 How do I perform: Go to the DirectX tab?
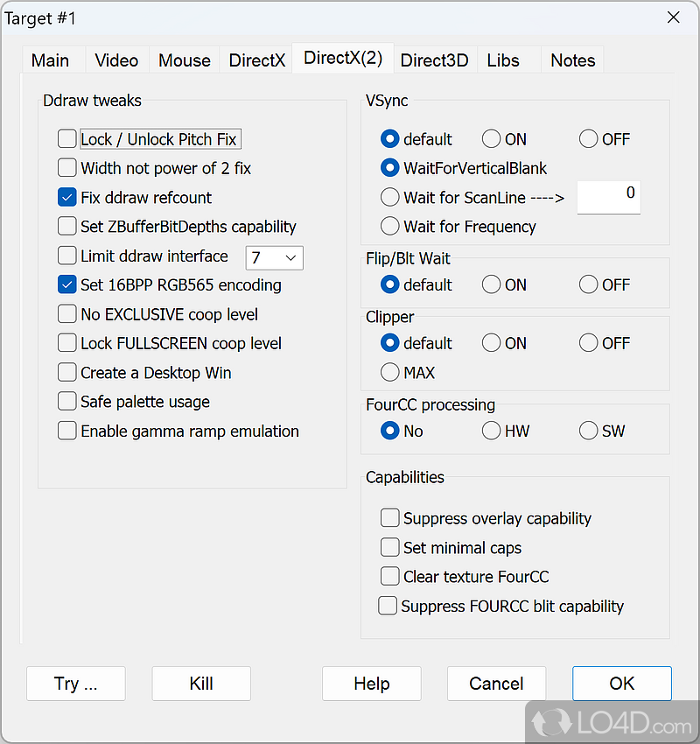pos(257,60)
